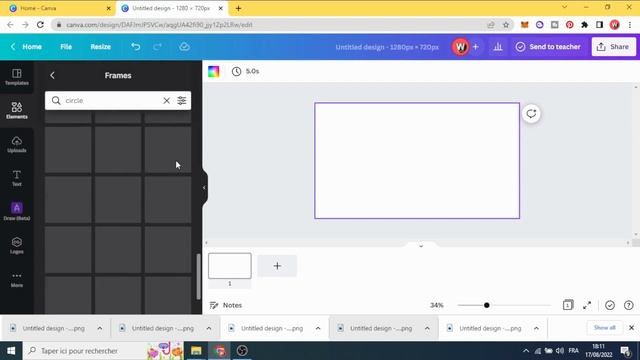Click the Windows taskbar search box
Viewport: 640px width, 360px height.
coord(104,351)
